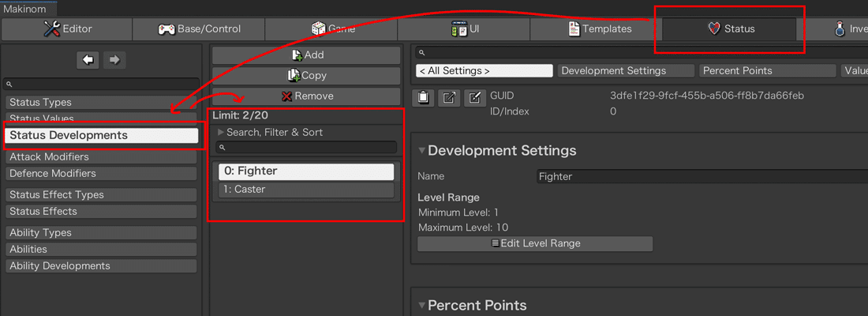This screenshot has height=316, width=868.
Task: Click the Minimum Level: 1 text
Action: (x=458, y=213)
